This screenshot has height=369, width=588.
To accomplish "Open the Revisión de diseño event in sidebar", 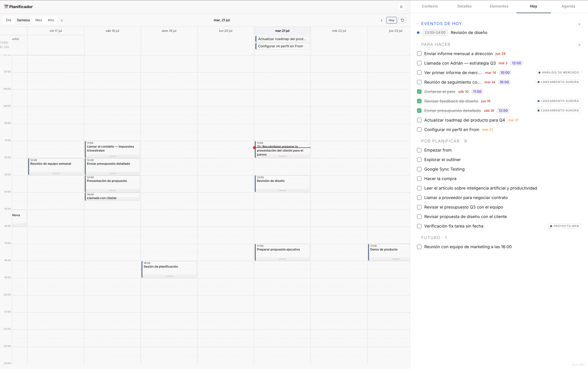I will coord(469,33).
